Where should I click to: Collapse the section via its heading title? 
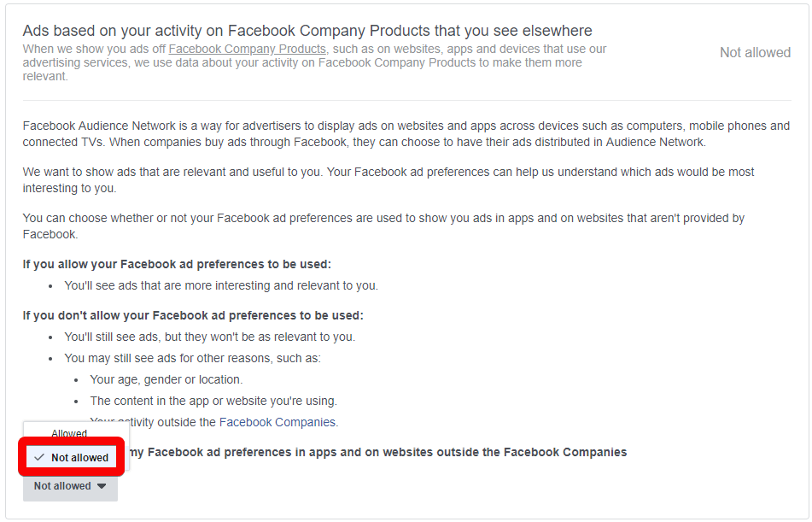pyautogui.click(x=307, y=31)
